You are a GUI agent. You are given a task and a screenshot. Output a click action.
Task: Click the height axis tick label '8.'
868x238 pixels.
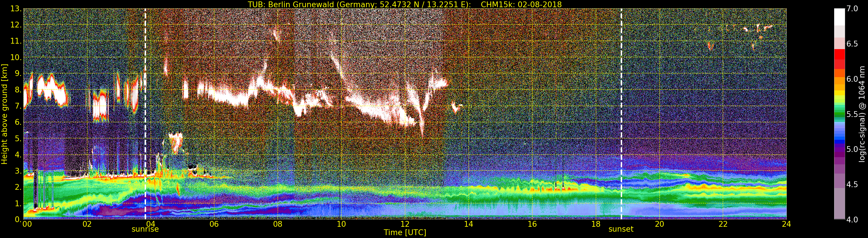pyautogui.click(x=18, y=90)
